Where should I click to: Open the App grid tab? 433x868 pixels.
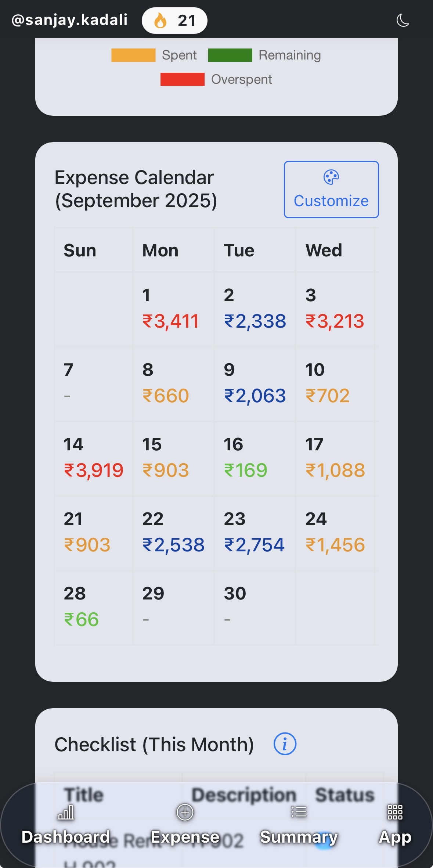(x=395, y=825)
